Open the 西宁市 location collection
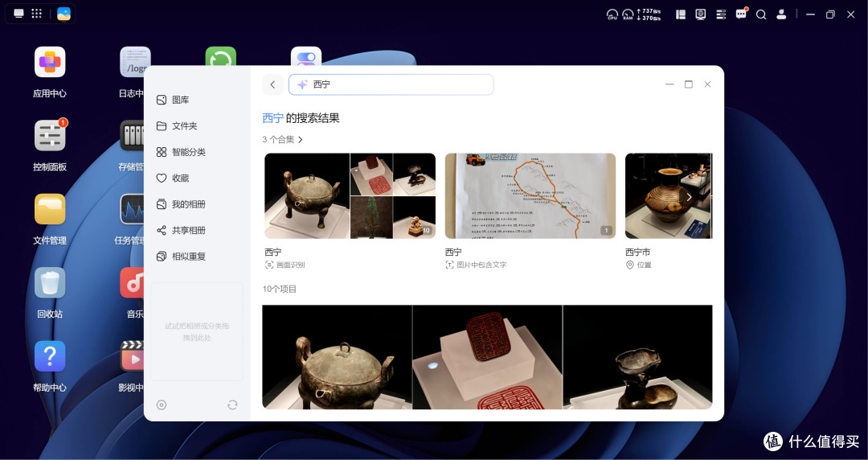Viewport: 868px width, 460px height. [669, 195]
